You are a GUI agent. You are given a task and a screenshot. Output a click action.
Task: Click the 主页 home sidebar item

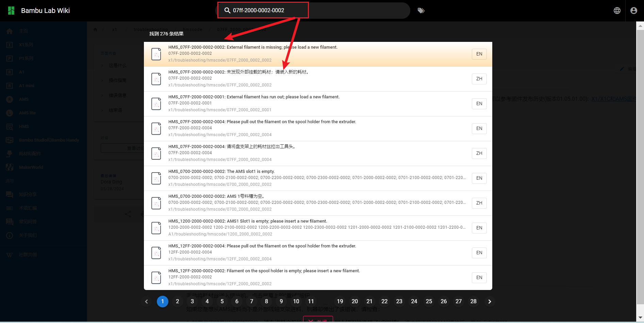[x=44, y=31]
